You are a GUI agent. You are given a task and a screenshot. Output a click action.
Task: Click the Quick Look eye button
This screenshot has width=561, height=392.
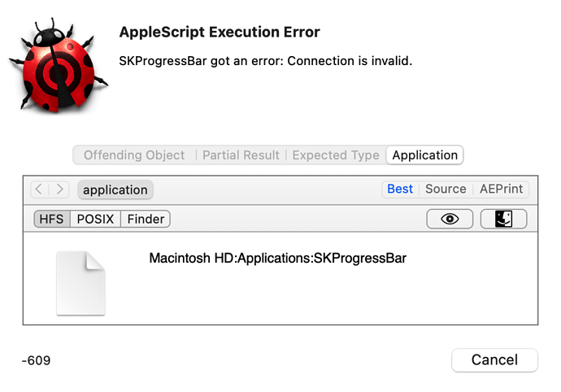[450, 219]
